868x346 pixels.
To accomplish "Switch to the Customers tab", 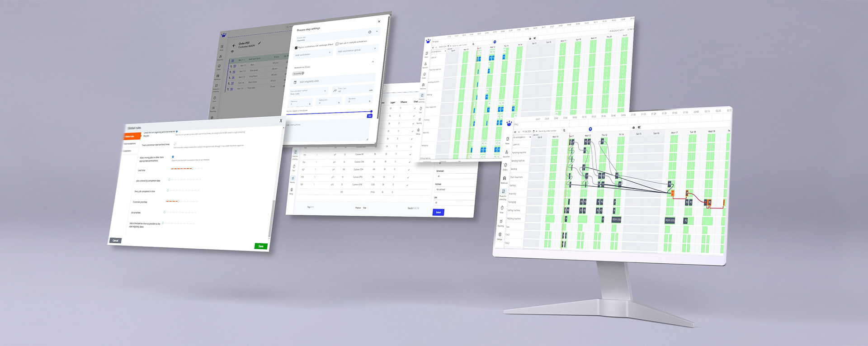I will (127, 151).
